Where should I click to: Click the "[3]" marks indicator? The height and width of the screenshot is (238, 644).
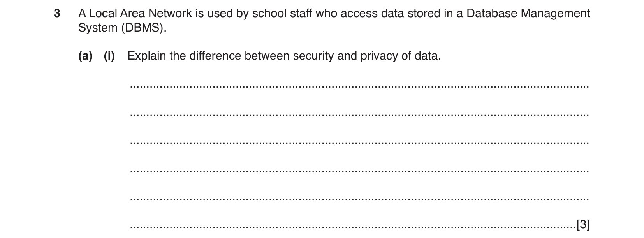[x=582, y=225]
